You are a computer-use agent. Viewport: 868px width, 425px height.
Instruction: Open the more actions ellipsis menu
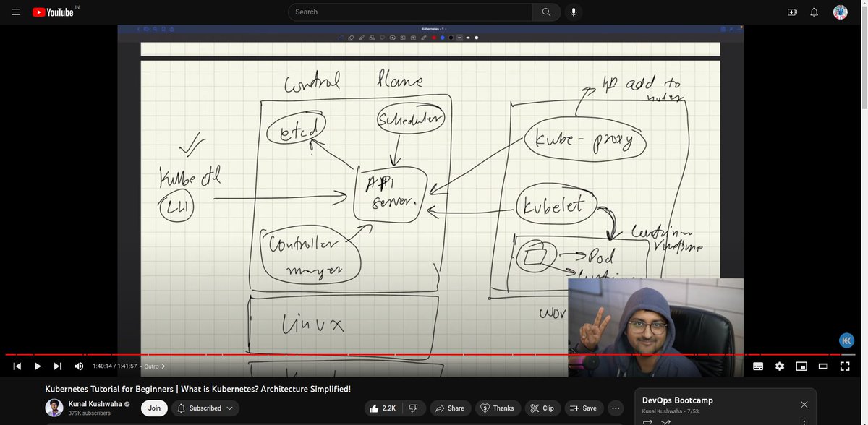[616, 408]
